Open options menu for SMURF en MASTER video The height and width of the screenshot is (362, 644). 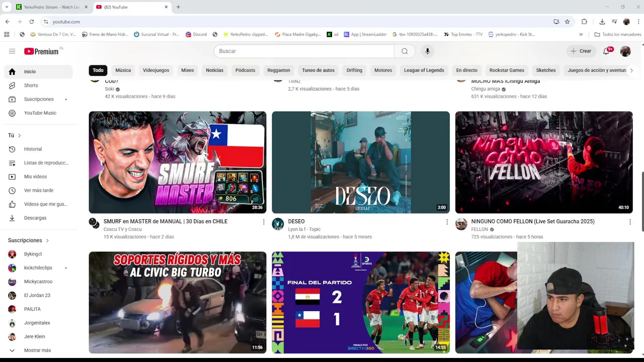(264, 222)
